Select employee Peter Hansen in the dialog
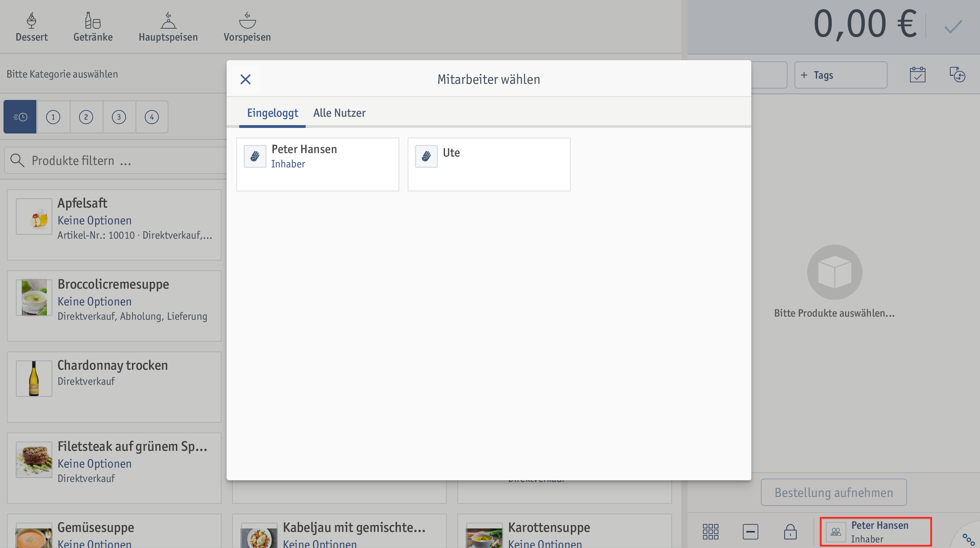980x548 pixels. click(x=318, y=164)
